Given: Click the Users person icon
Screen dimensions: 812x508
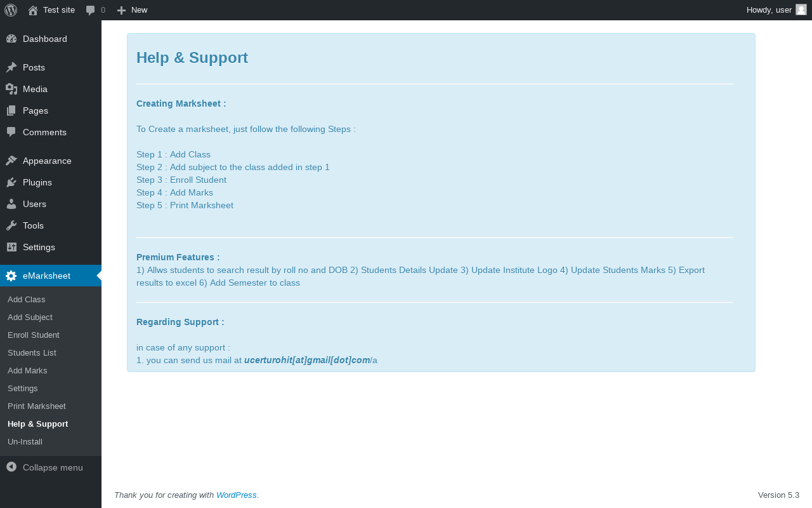Looking at the screenshot, I should pos(11,204).
